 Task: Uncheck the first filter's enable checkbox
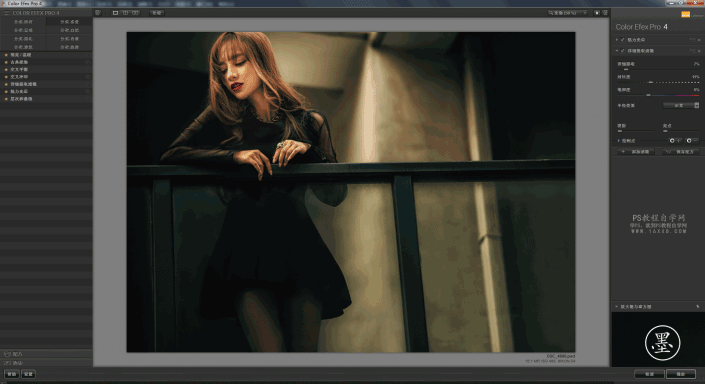(623, 40)
